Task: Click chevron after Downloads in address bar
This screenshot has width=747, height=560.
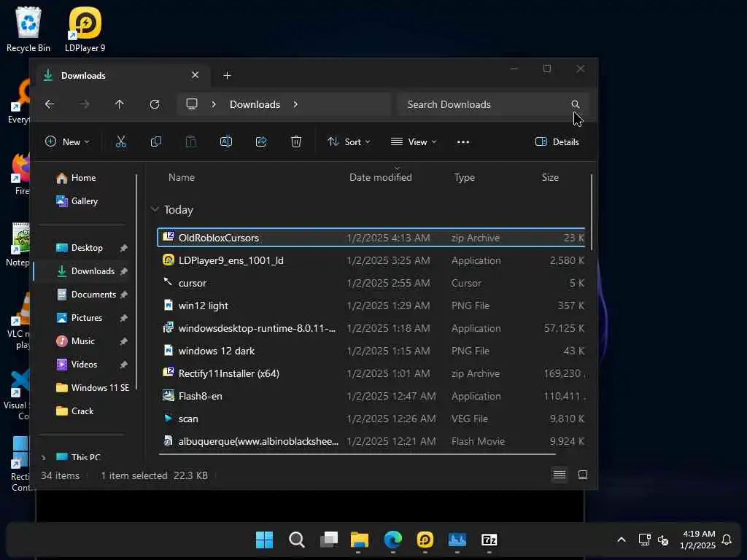Action: click(x=295, y=104)
